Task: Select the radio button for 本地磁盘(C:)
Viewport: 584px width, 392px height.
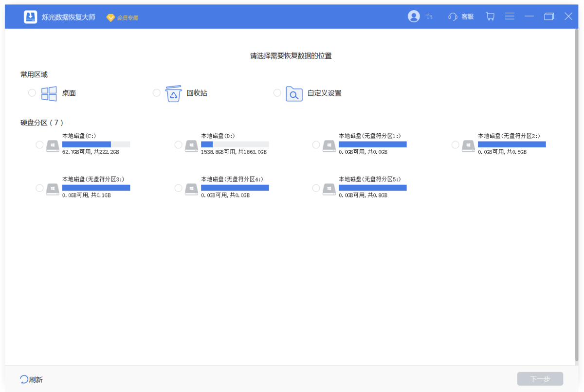Action: [39, 144]
